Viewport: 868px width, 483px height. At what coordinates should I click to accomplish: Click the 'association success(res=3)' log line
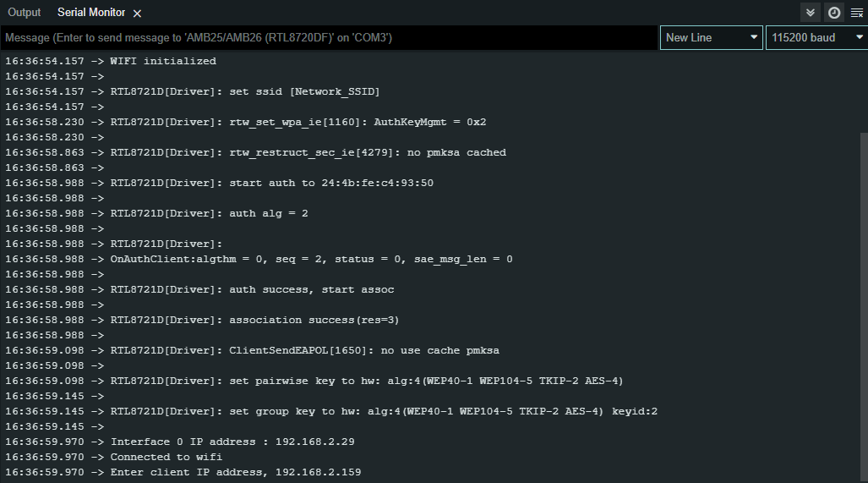[254, 320]
